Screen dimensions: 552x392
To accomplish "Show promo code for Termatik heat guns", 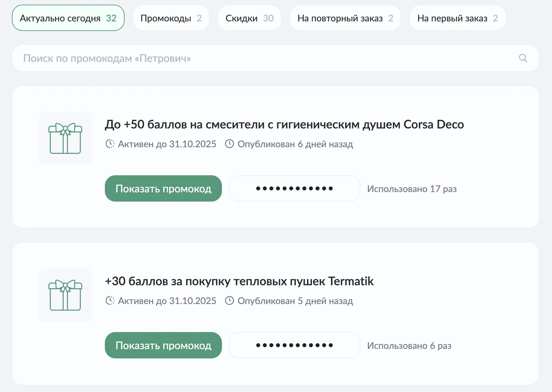I will 163,346.
